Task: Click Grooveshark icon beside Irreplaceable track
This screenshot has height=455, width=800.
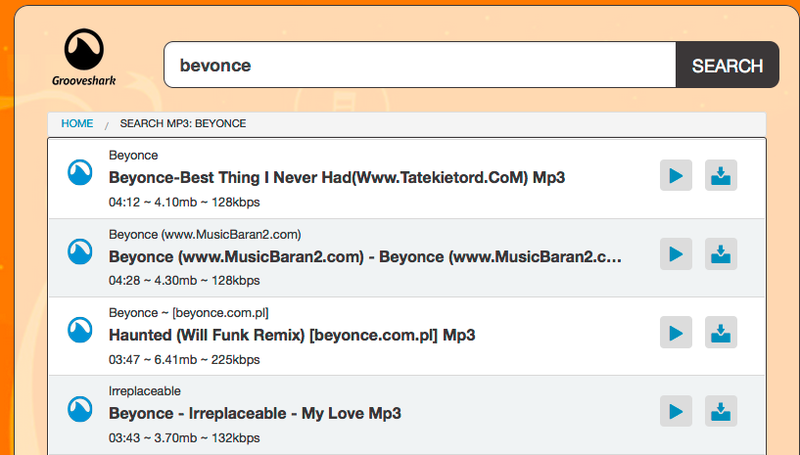Action: tap(80, 409)
